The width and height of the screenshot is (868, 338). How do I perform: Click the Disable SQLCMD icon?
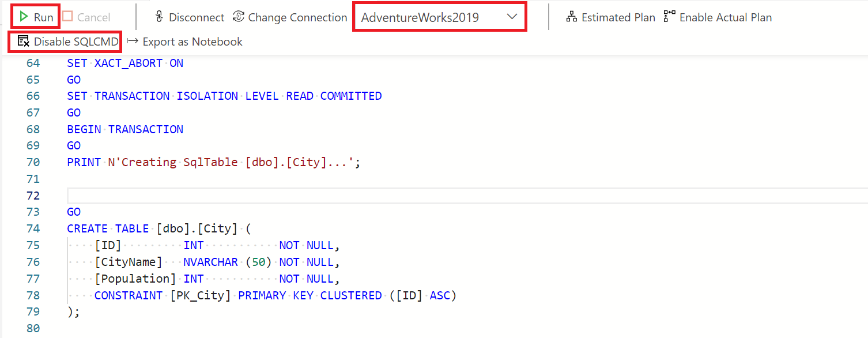coord(24,41)
